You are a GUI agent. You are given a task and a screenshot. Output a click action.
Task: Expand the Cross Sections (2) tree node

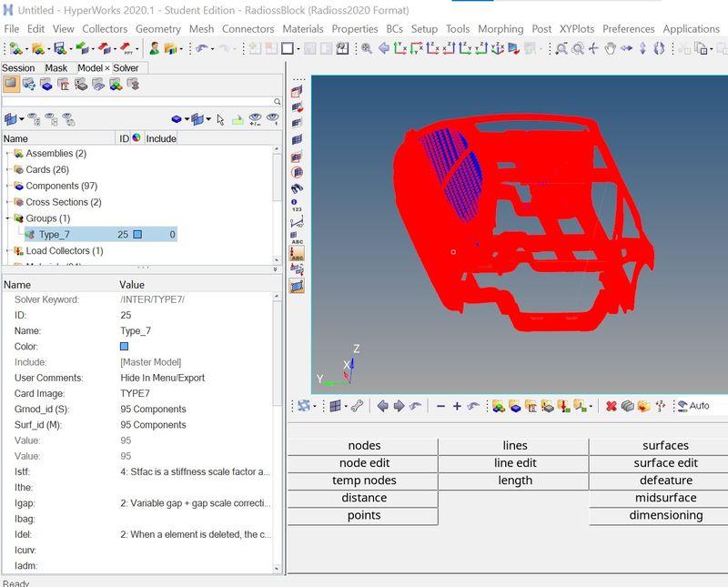pos(7,202)
